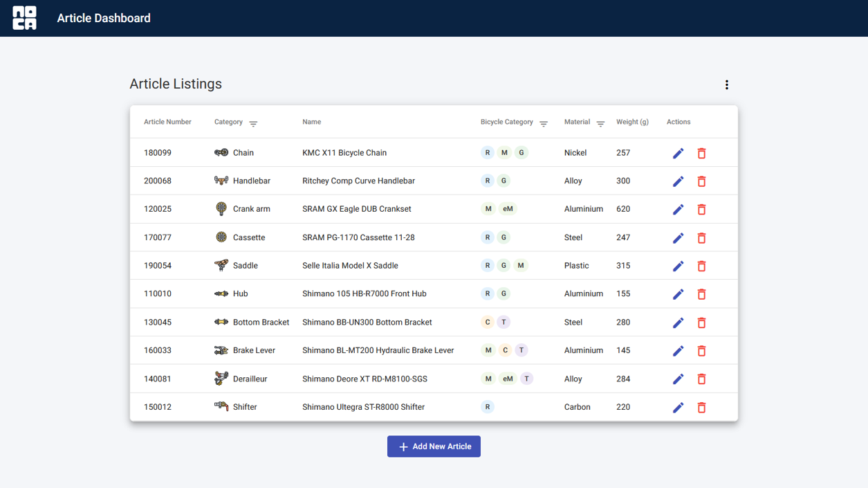Click the name Shimano 105 HB-R7000 Front Hub
The width and height of the screenshot is (868, 488).
coord(364,293)
